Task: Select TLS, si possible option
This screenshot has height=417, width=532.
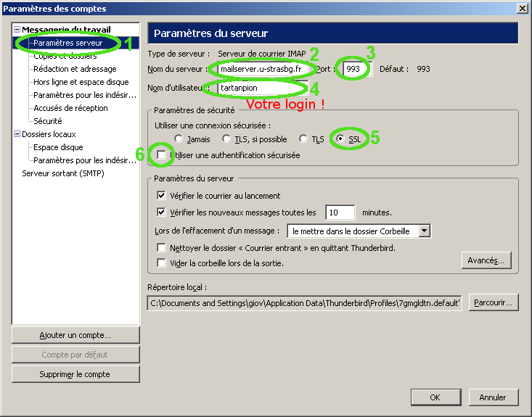Action: [x=226, y=139]
